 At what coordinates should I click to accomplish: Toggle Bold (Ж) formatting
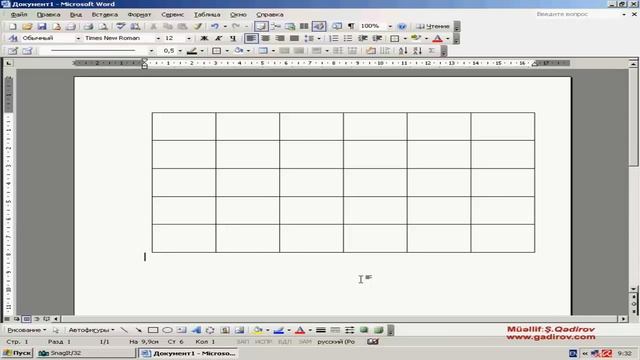[204, 38]
